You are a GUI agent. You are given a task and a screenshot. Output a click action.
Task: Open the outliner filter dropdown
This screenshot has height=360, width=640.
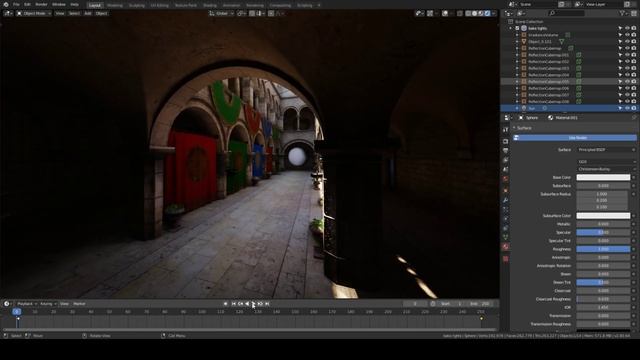click(623, 13)
